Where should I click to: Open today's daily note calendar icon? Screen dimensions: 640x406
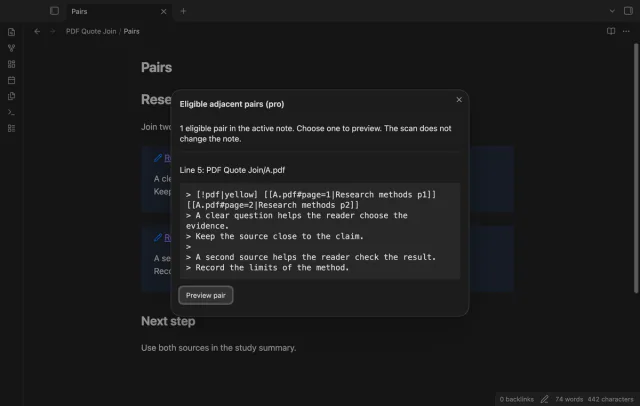tap(11, 80)
